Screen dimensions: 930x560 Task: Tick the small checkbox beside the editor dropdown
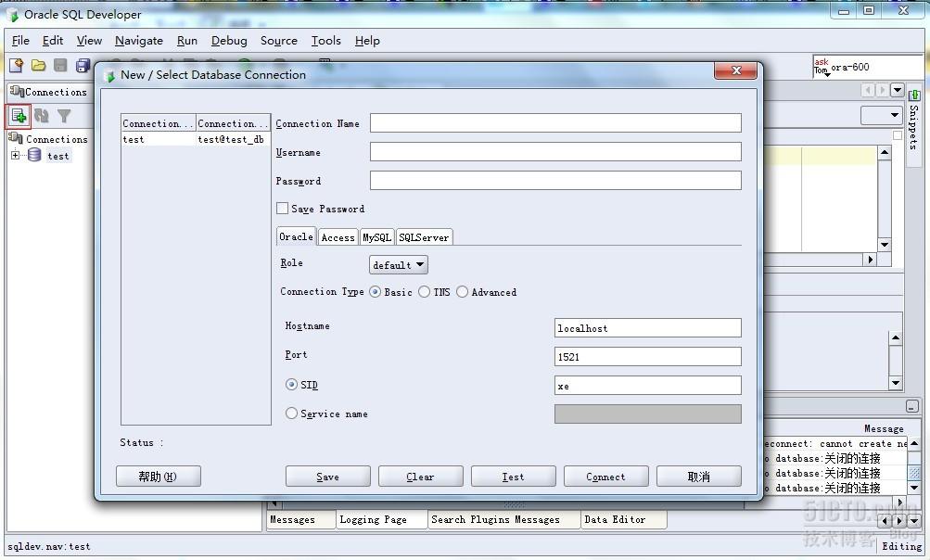coord(898,135)
